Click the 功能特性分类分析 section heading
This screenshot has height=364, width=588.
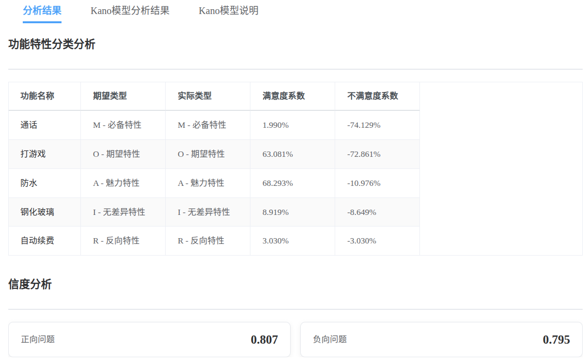point(51,45)
